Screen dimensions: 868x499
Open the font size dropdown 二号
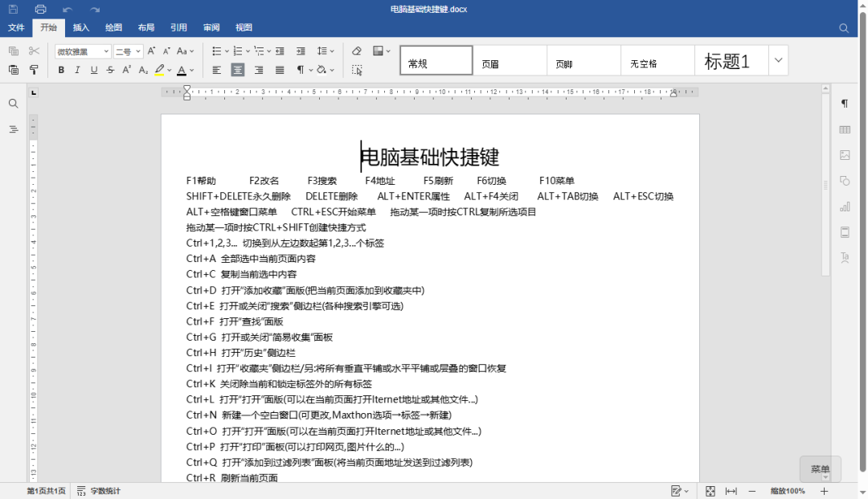tap(126, 51)
